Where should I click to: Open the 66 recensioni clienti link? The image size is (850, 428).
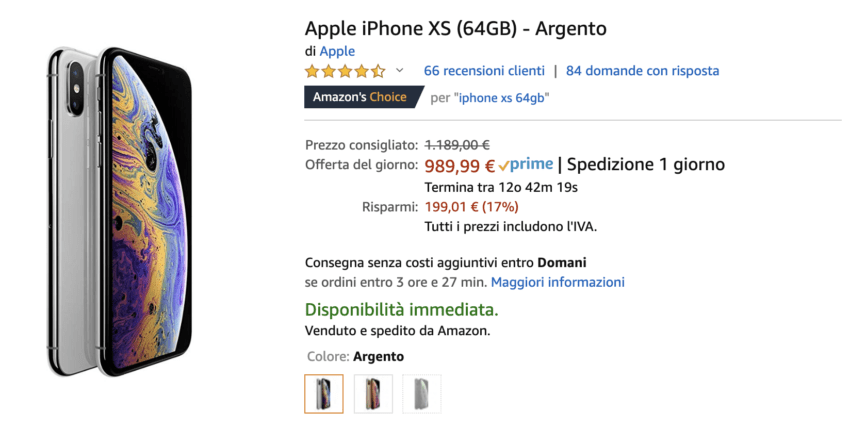pos(484,71)
